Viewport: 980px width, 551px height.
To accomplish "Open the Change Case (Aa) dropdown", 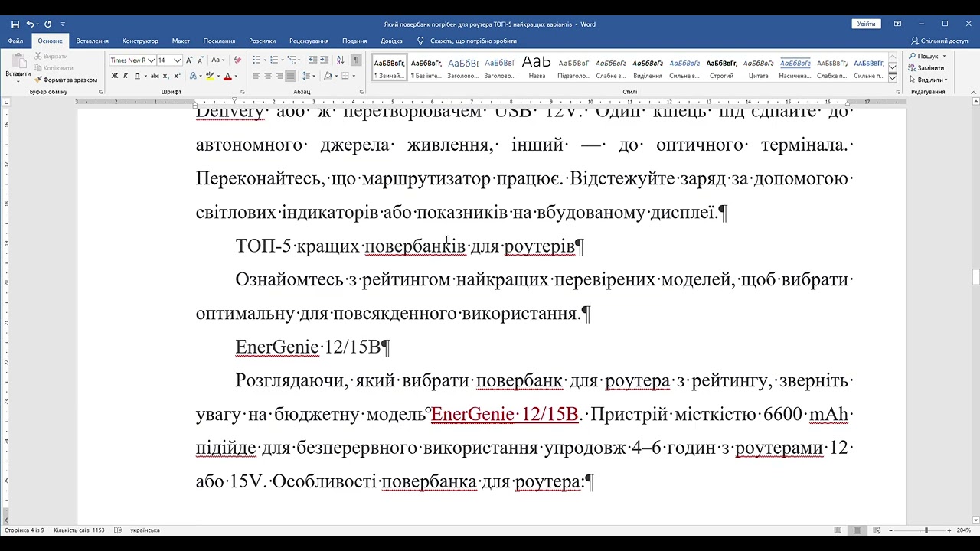I will click(x=217, y=60).
